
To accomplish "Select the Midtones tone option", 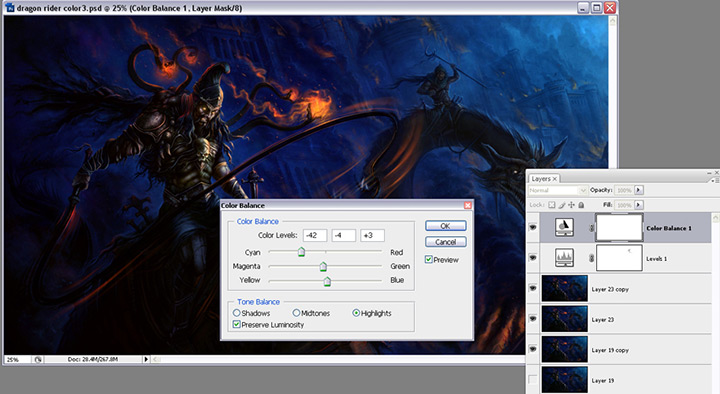I will (x=296, y=313).
